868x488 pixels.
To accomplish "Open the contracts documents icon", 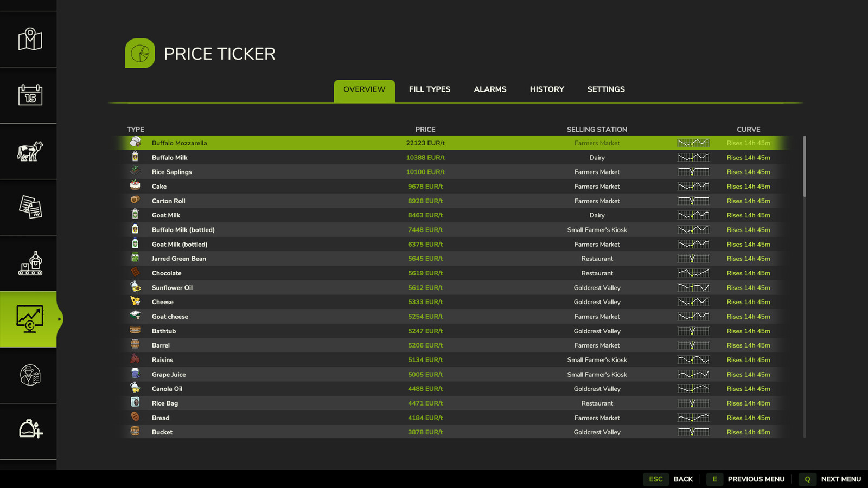I will point(30,207).
